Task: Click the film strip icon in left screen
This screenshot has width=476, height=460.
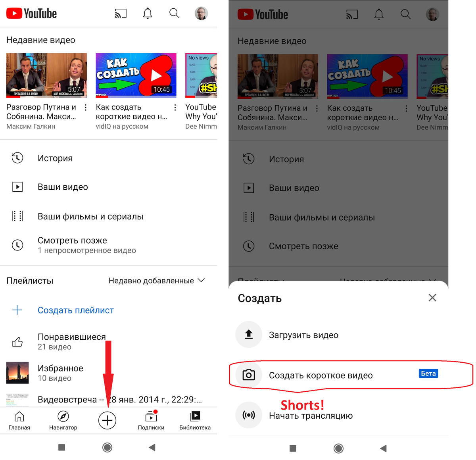Action: point(17,216)
